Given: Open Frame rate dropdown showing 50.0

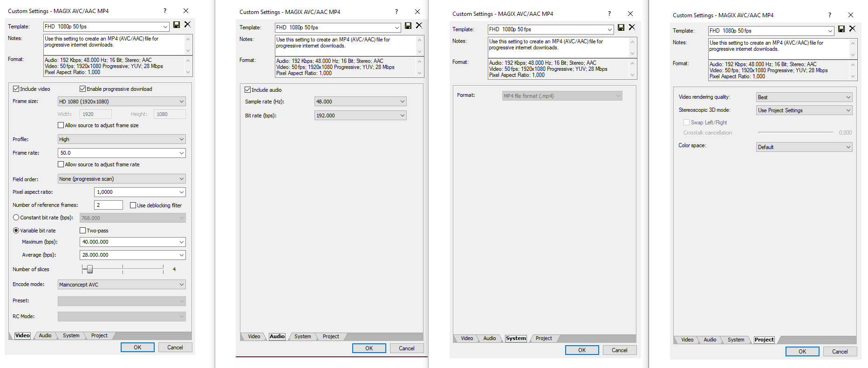Looking at the screenshot, I should [122, 153].
